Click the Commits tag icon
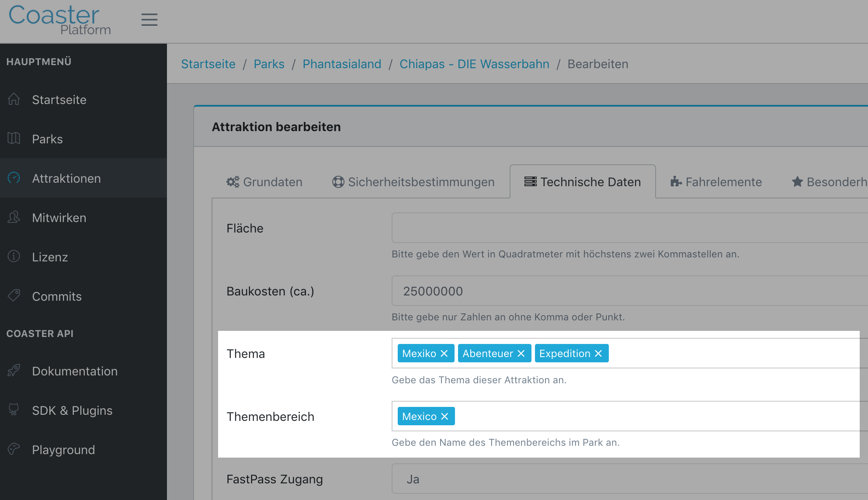 [14, 296]
